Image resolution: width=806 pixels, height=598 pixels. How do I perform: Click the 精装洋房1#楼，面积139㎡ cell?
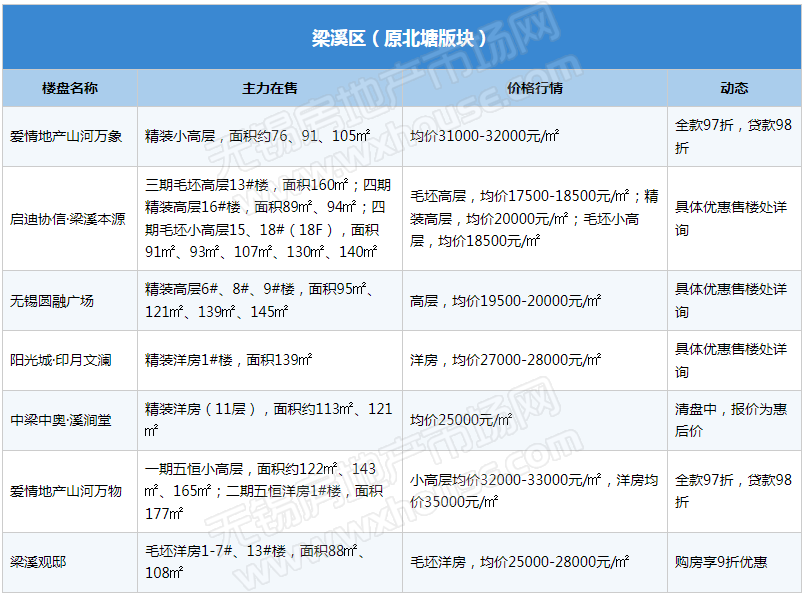229,360
